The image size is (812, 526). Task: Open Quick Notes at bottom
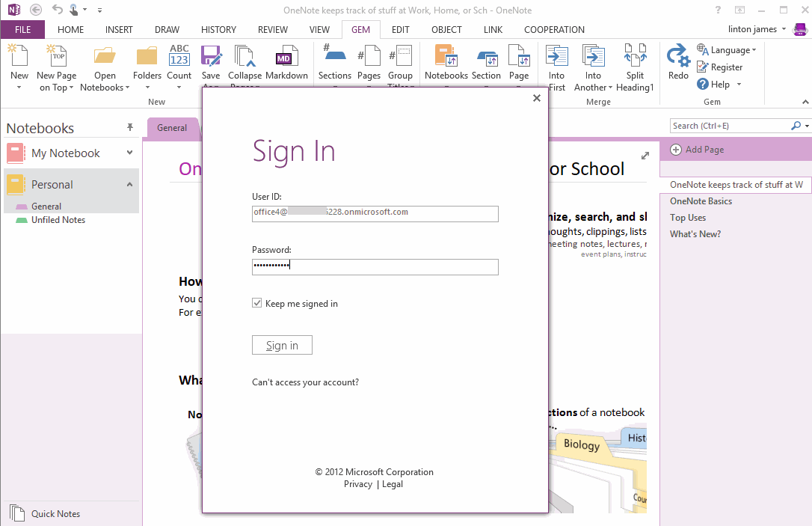point(45,513)
